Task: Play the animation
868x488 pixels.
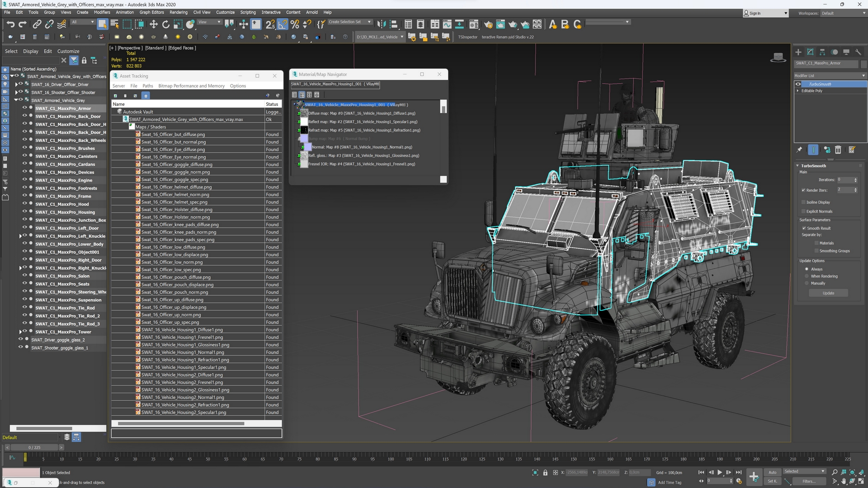Action: coord(720,472)
